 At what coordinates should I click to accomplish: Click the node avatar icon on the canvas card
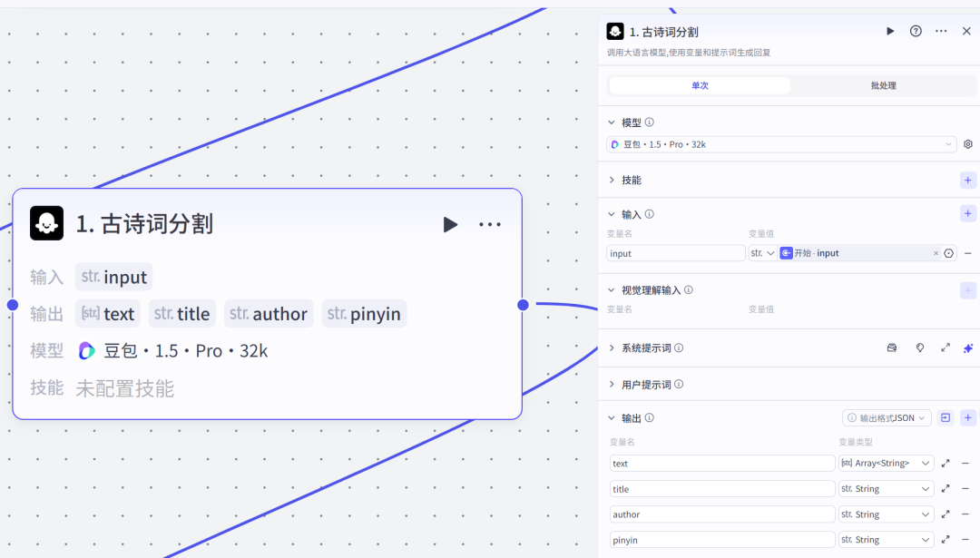(47, 223)
